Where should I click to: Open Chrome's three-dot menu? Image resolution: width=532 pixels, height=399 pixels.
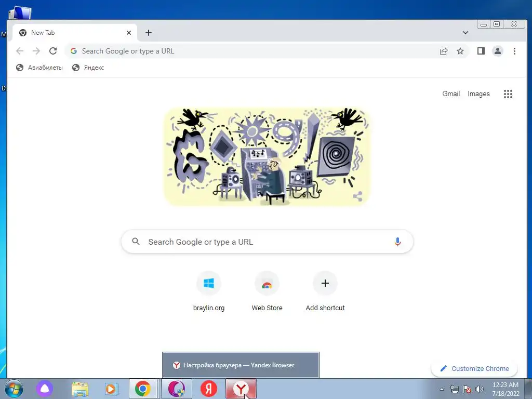[514, 51]
